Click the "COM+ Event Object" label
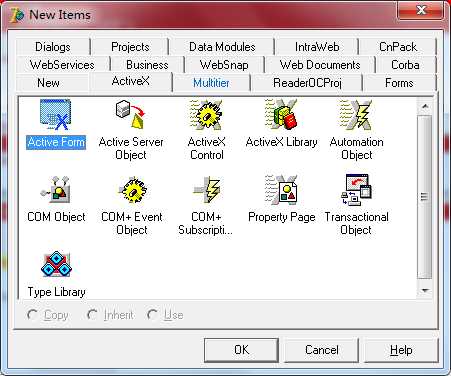 click(132, 223)
